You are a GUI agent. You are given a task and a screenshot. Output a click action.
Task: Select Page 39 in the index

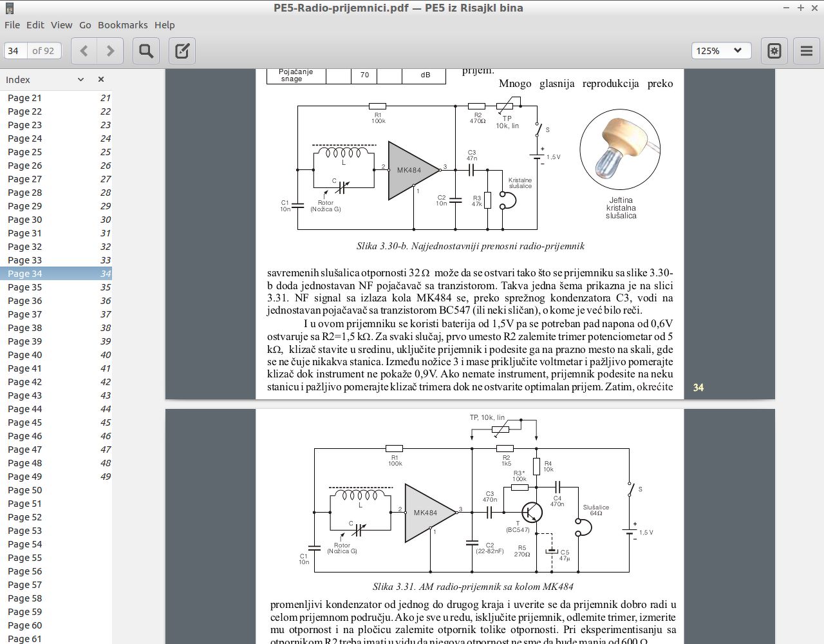[x=56, y=341]
